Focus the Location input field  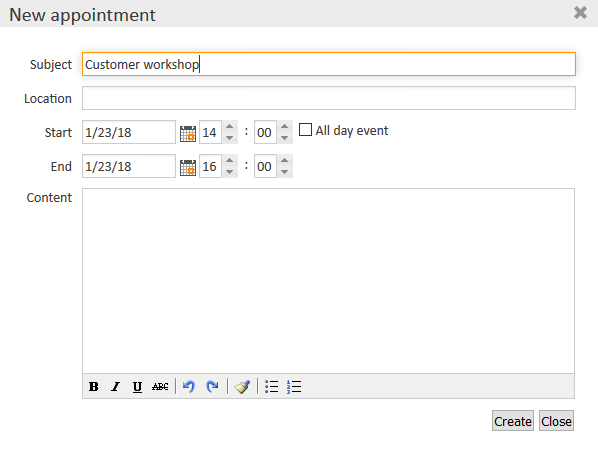tap(329, 98)
